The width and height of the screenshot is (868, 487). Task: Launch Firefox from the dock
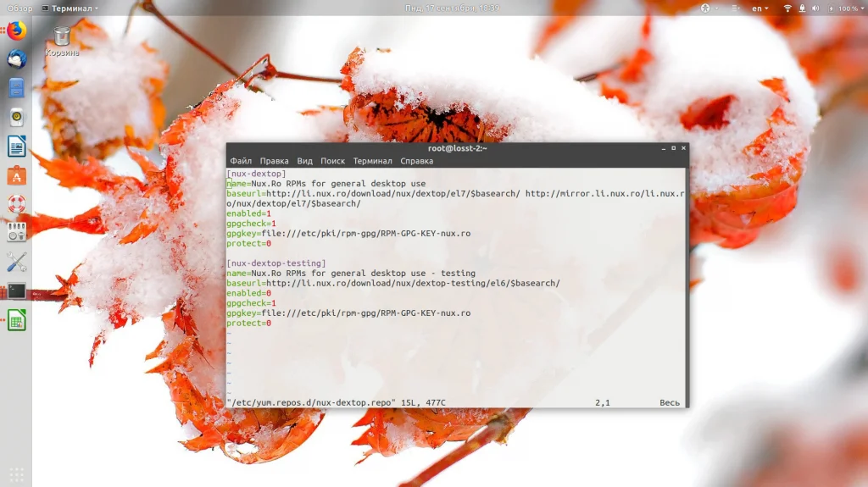[x=17, y=30]
